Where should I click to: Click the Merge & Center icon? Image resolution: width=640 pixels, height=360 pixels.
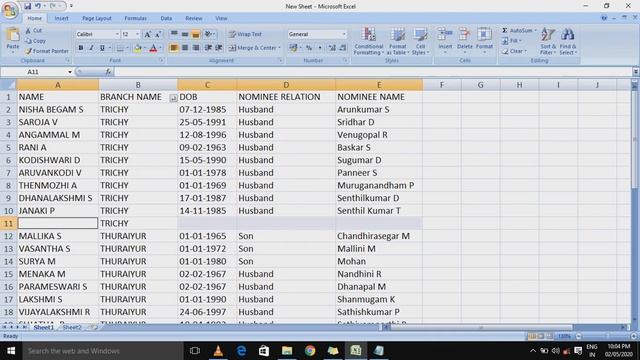pos(232,48)
